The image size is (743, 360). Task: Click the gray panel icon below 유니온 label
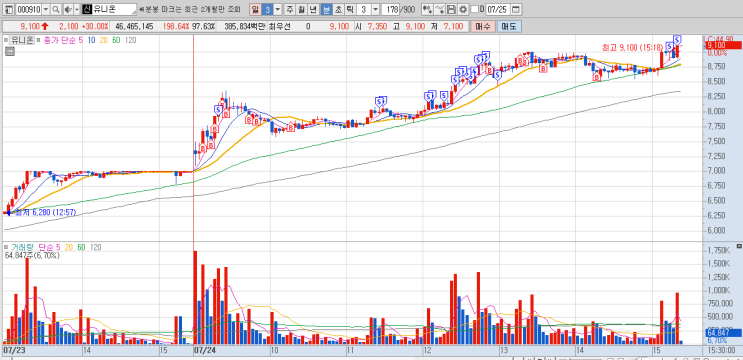pyautogui.click(x=10, y=51)
